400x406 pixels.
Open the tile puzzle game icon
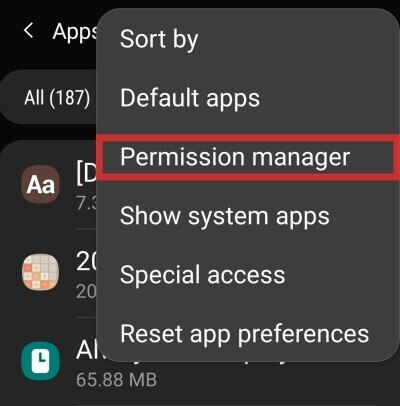pyautogui.click(x=40, y=272)
